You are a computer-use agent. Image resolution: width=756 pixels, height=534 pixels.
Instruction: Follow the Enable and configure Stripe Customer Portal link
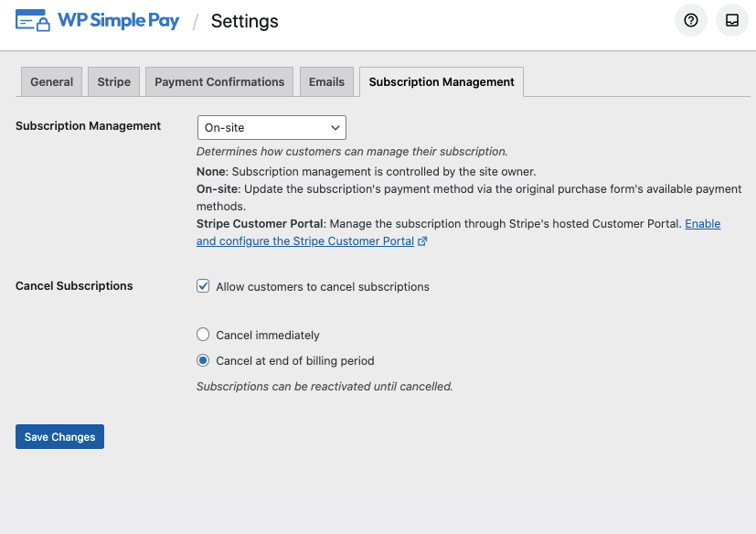[x=305, y=241]
